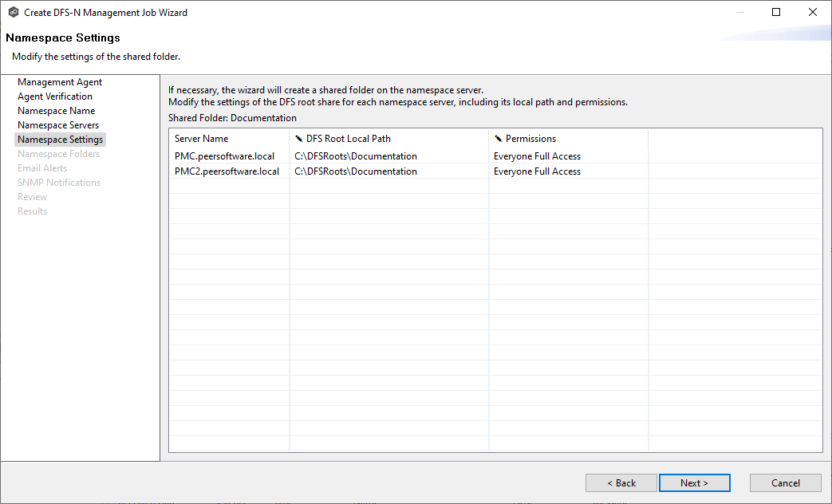Click pencil icon beside Permissions header

click(499, 139)
